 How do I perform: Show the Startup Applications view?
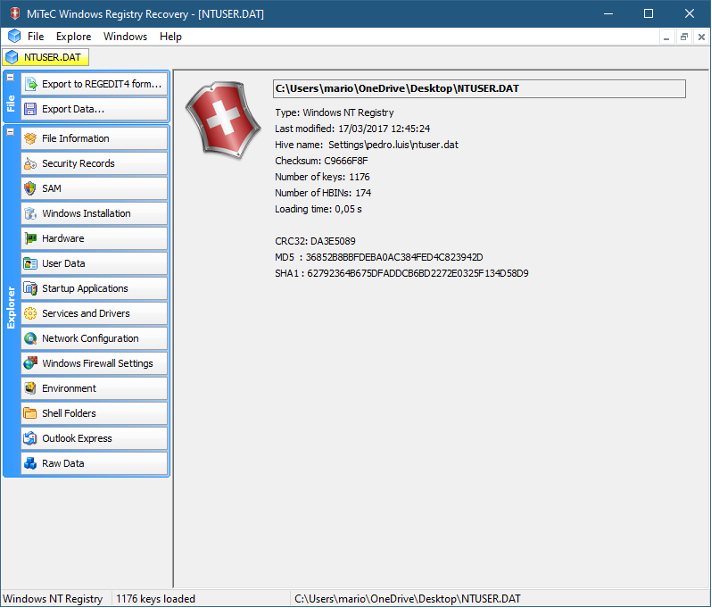94,288
